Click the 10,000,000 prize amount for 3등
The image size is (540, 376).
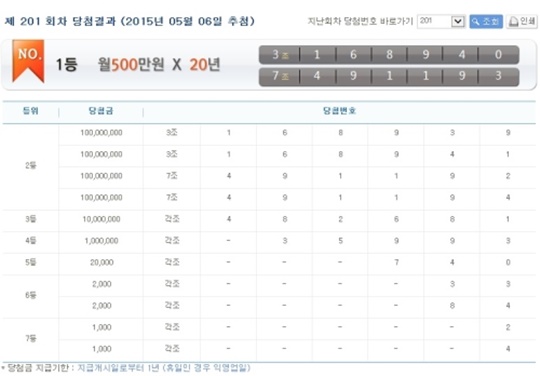(101, 219)
